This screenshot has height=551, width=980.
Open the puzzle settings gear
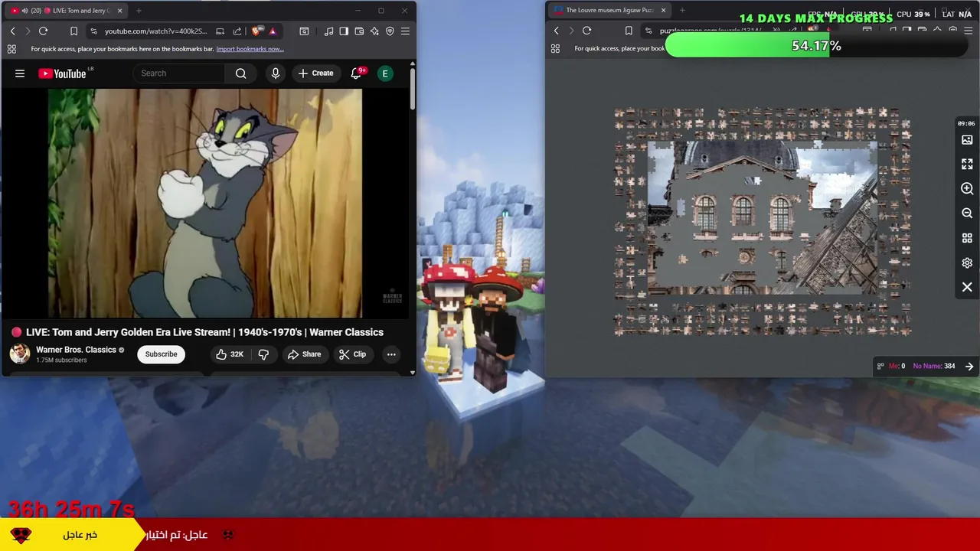point(967,262)
